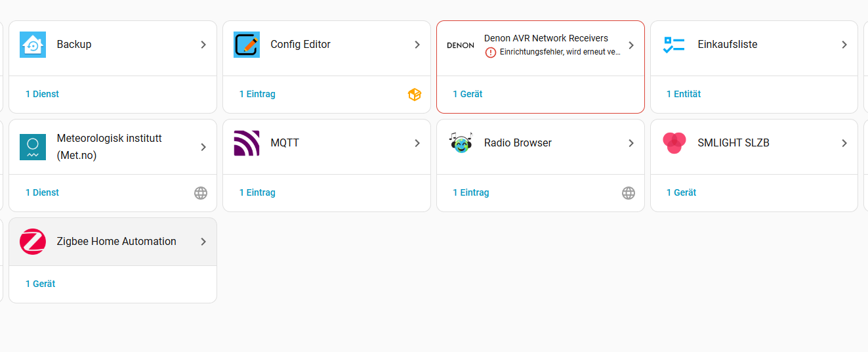The width and height of the screenshot is (868, 352).
Task: Click the SMLIGHT SLZB pink icon
Action: [x=674, y=143]
